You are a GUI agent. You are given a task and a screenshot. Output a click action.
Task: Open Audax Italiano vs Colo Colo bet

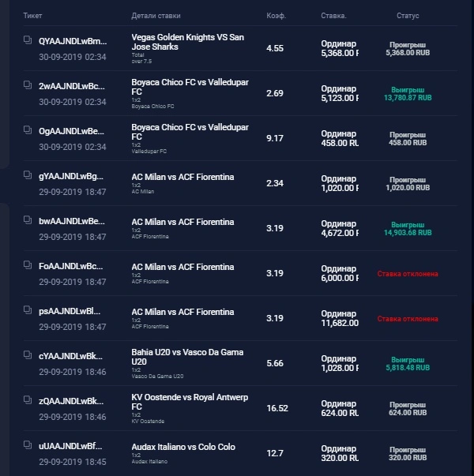(x=183, y=447)
